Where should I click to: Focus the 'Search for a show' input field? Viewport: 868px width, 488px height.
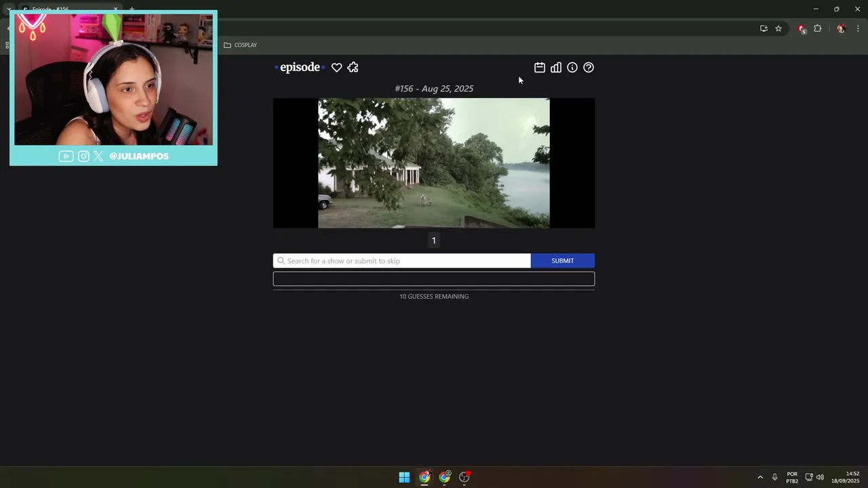[x=402, y=261]
